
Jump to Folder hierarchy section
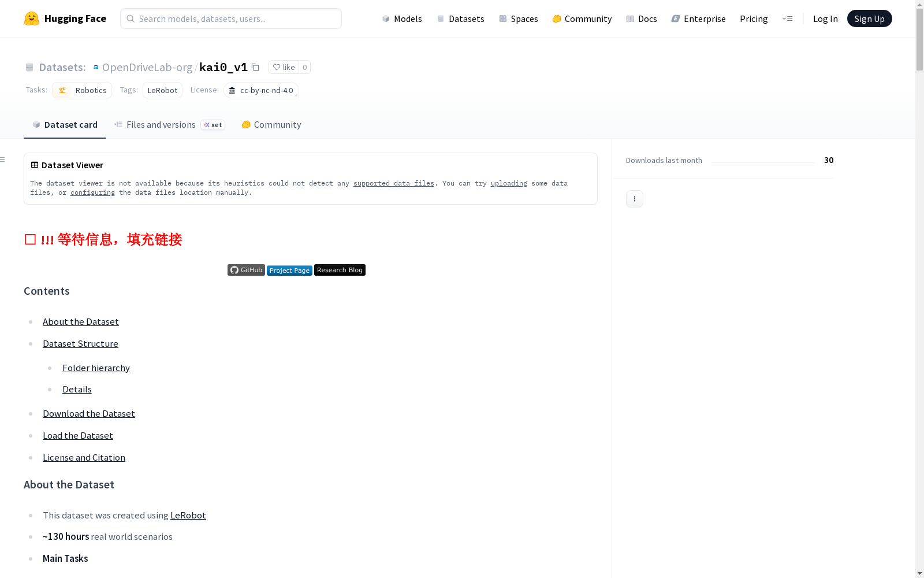pos(96,368)
